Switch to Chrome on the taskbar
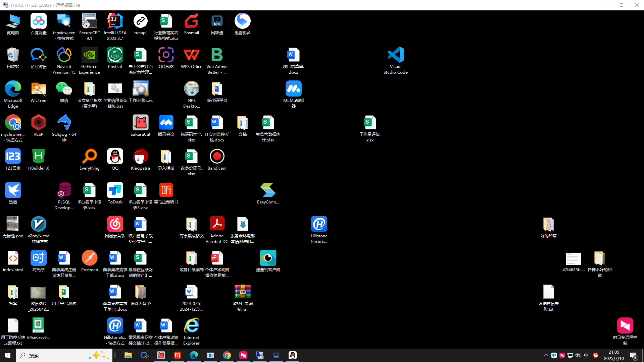The width and height of the screenshot is (644, 362). [x=227, y=355]
